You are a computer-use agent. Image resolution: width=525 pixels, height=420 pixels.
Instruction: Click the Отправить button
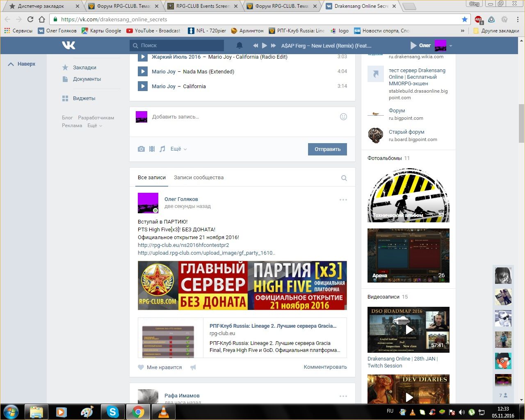click(327, 149)
